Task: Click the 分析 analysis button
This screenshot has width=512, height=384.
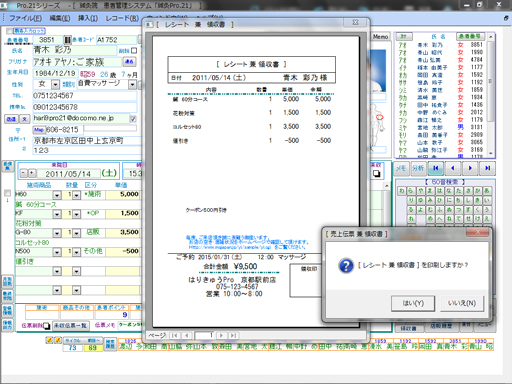Action: tap(418, 168)
